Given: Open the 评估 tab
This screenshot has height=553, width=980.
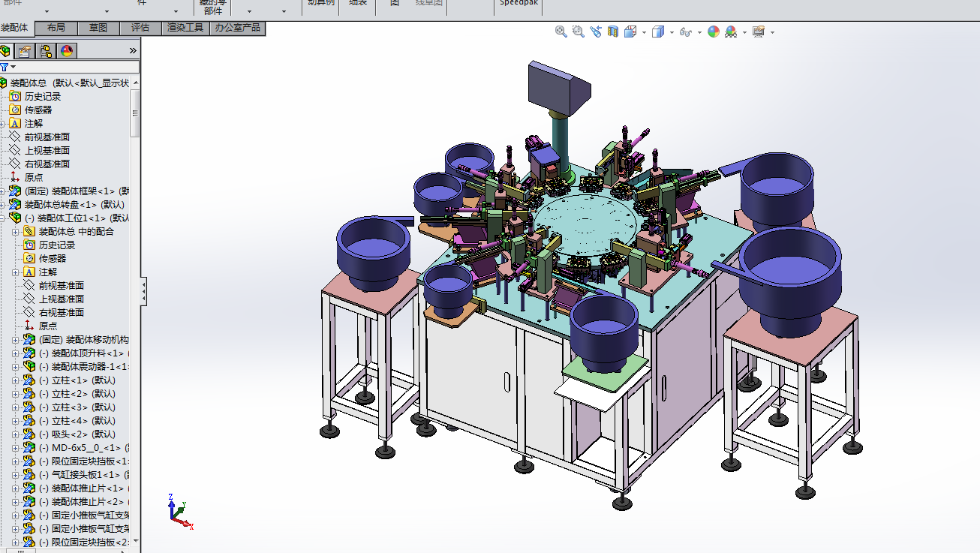Looking at the screenshot, I should [140, 28].
